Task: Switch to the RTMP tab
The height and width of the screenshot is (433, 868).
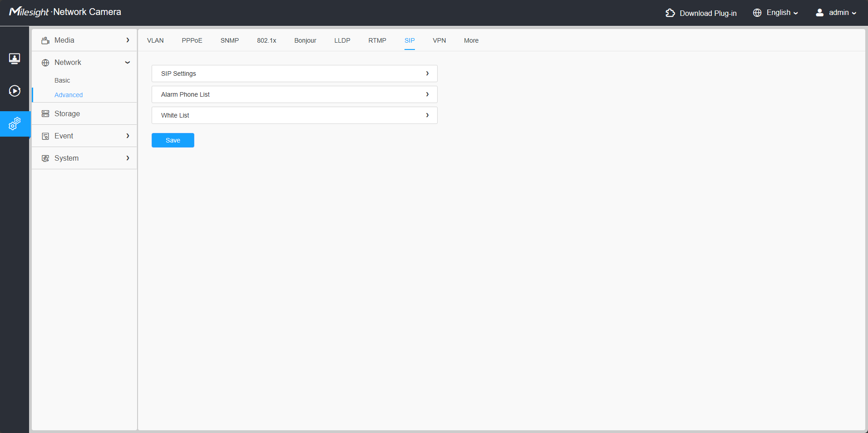Action: [x=377, y=40]
